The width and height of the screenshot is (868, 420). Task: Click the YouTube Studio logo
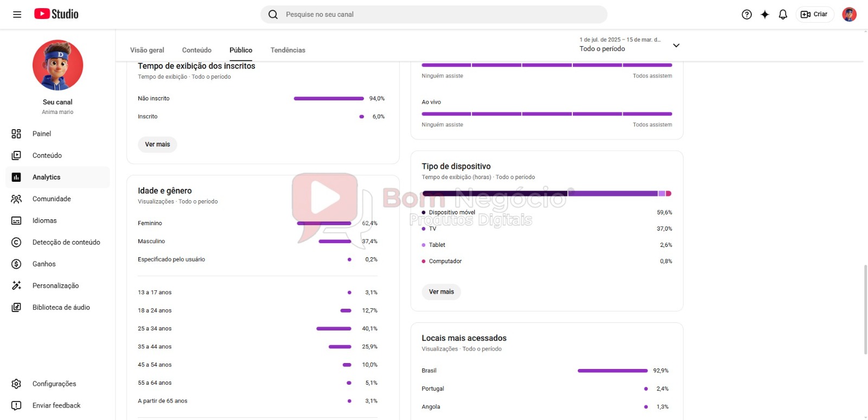pyautogui.click(x=56, y=14)
